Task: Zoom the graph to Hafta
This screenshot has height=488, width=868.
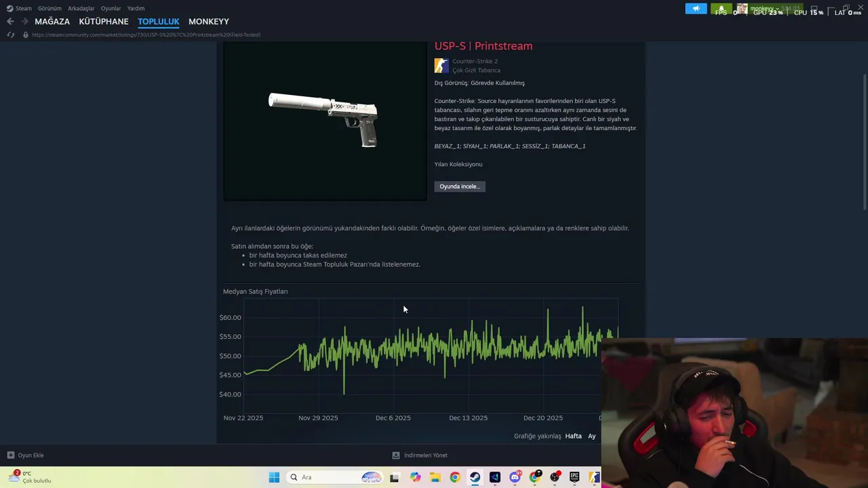Action: tap(574, 436)
